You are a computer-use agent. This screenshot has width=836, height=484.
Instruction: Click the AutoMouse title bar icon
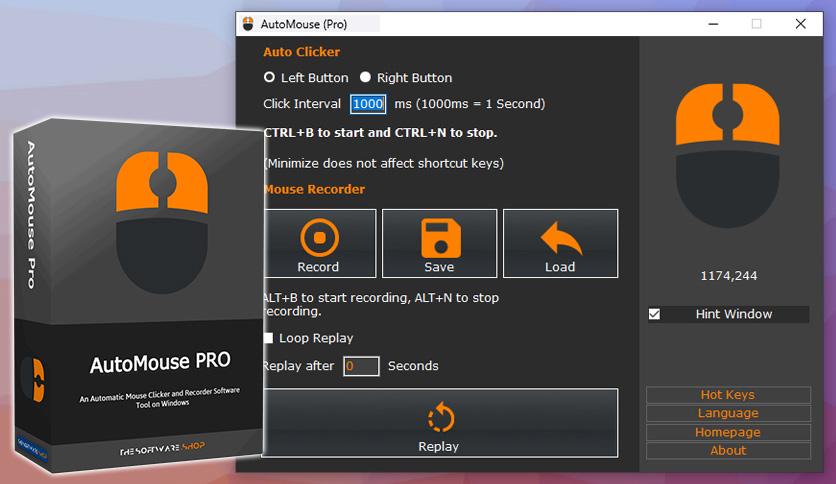point(248,24)
